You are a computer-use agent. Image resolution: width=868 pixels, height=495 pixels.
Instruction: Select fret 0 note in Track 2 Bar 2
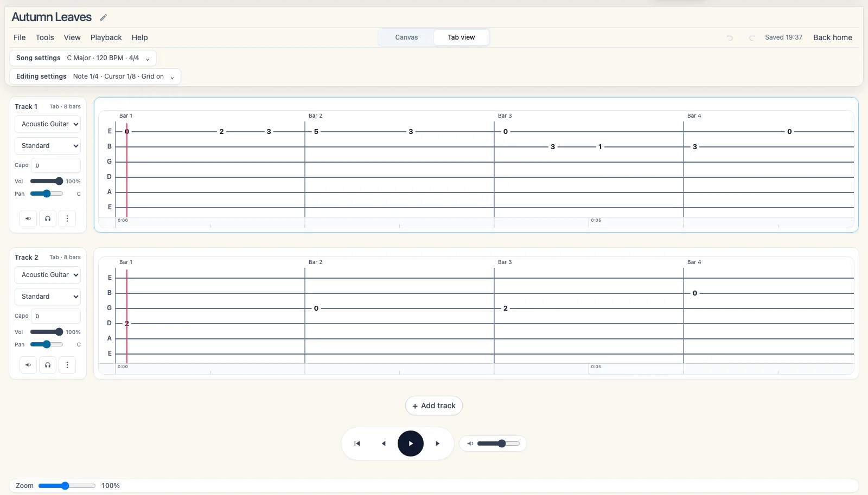pyautogui.click(x=316, y=308)
